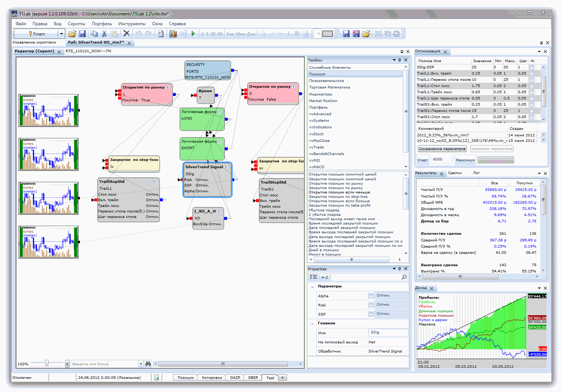Pin the Toolbox panel
The height and width of the screenshot is (392, 562).
[x=400, y=60]
